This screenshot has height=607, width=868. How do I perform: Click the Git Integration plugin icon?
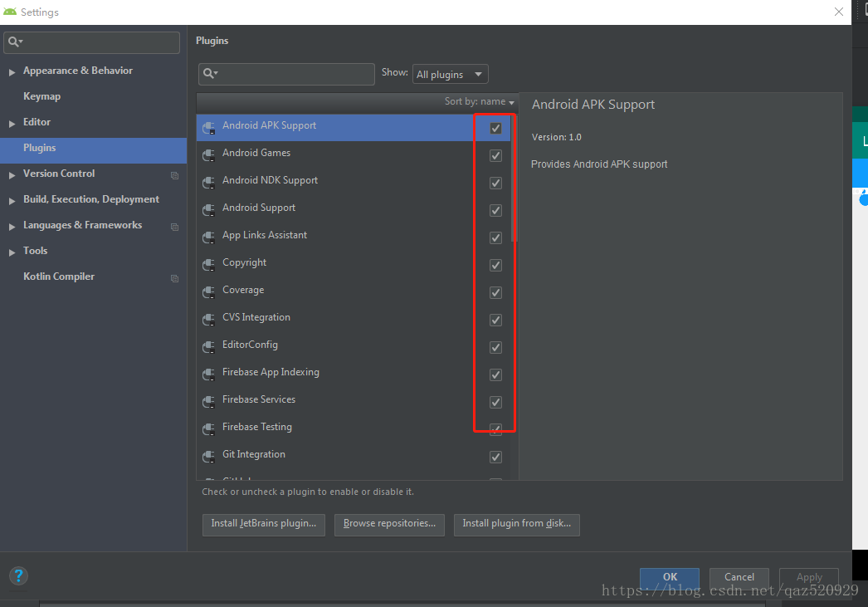208,457
